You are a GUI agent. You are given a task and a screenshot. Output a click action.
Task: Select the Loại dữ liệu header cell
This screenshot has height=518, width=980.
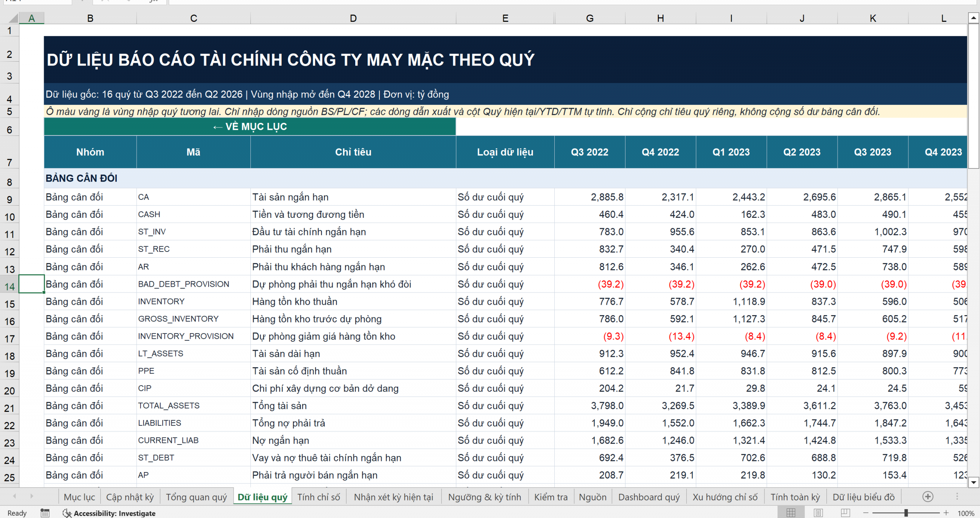(x=505, y=152)
